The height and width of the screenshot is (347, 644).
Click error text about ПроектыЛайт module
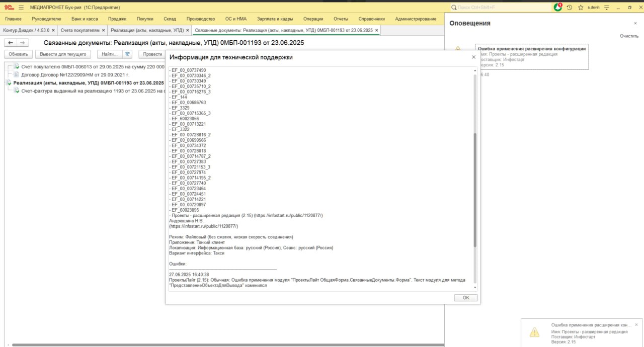point(317,282)
